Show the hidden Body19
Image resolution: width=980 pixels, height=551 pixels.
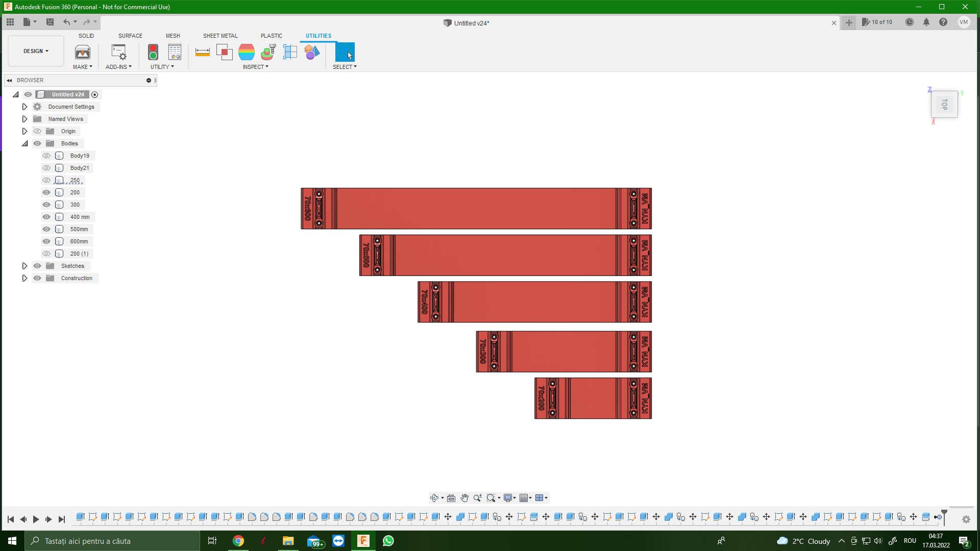point(46,156)
